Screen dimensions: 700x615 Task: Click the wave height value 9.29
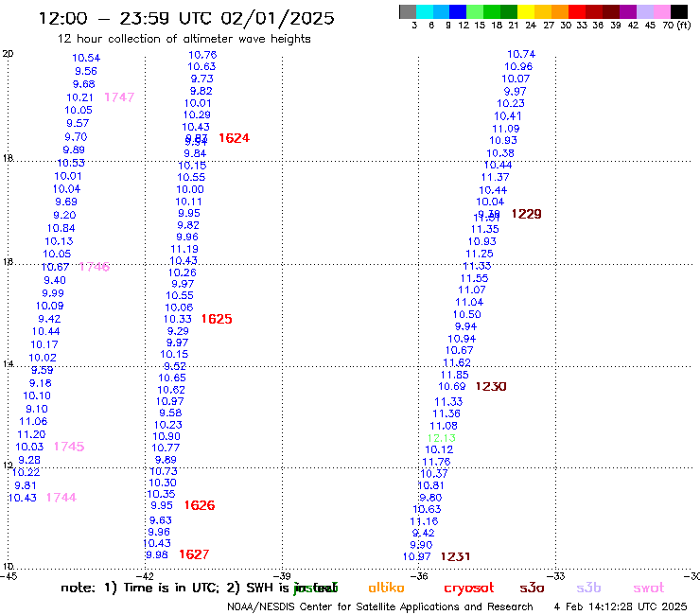click(178, 331)
